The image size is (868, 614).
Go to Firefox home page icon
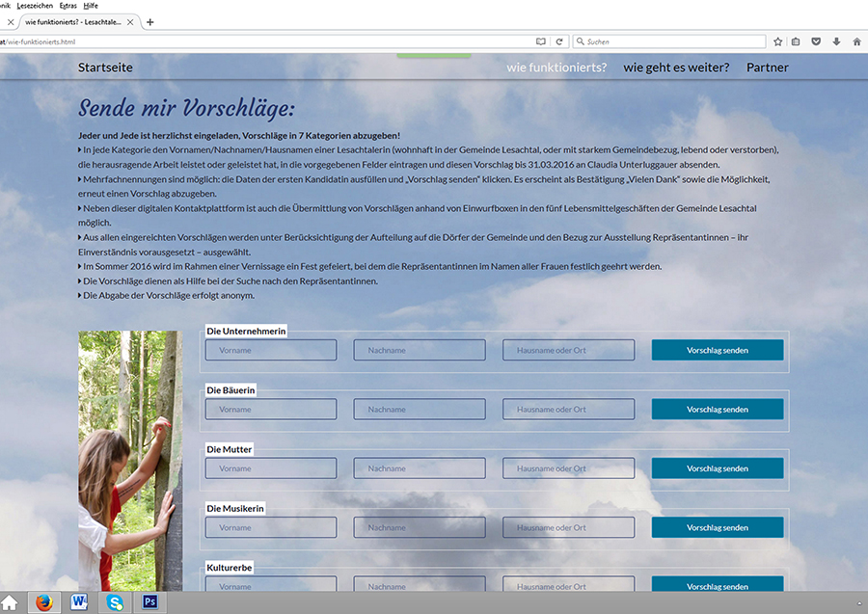click(857, 41)
